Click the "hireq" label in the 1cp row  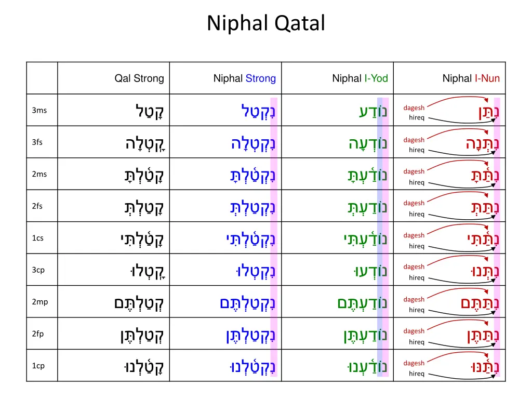(x=417, y=374)
